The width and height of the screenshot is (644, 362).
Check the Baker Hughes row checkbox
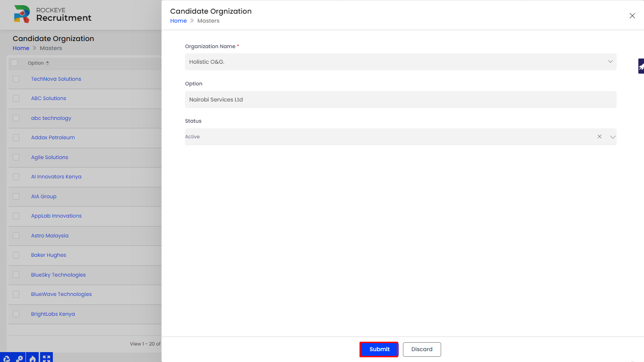coord(16,255)
